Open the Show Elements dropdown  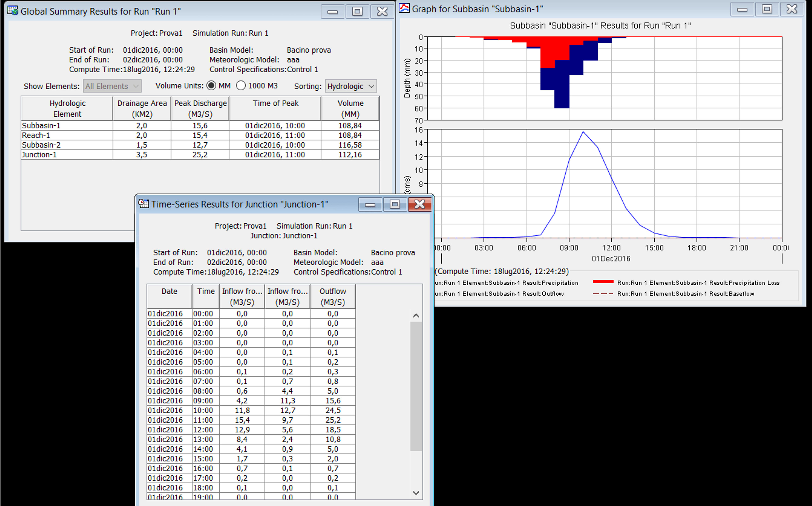coord(112,86)
